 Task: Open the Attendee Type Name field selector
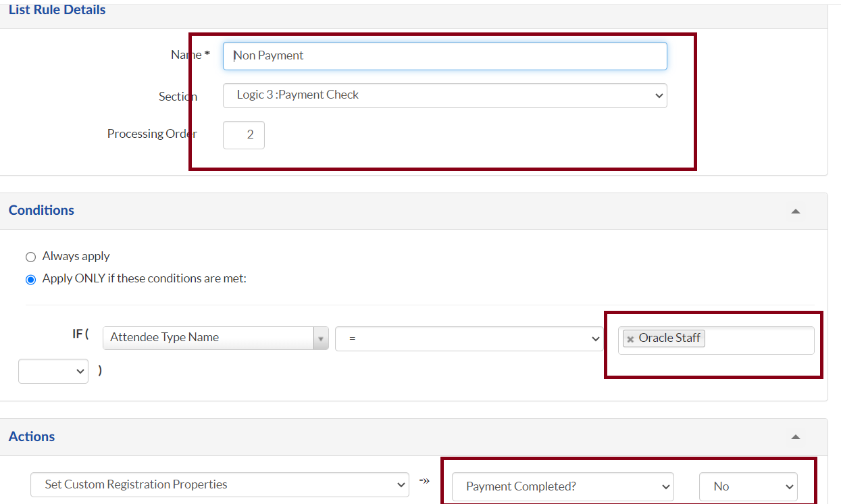[208, 338]
